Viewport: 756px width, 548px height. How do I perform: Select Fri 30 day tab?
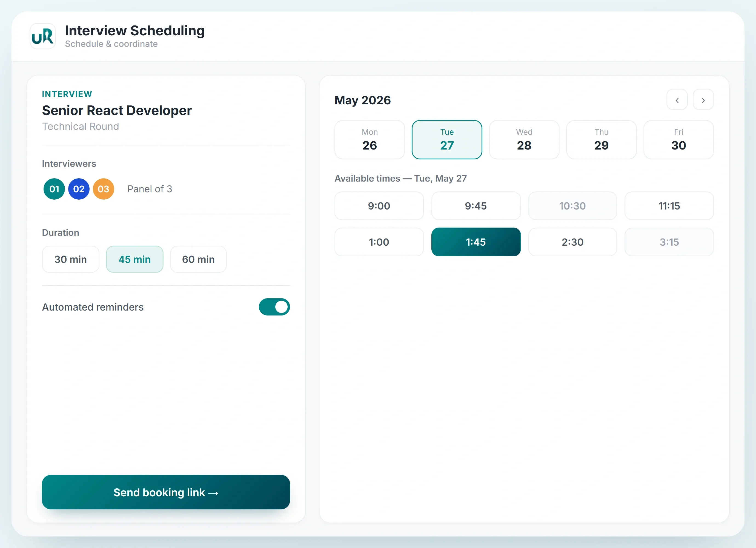tap(679, 140)
